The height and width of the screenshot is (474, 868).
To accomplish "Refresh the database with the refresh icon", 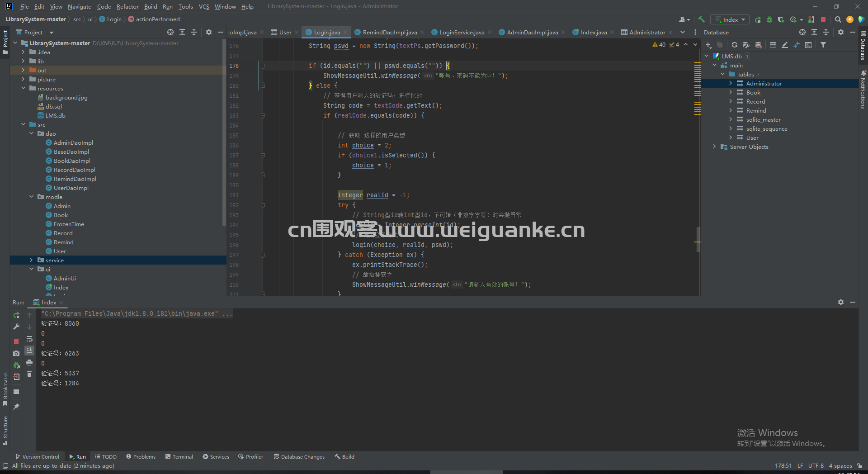I will tap(734, 45).
